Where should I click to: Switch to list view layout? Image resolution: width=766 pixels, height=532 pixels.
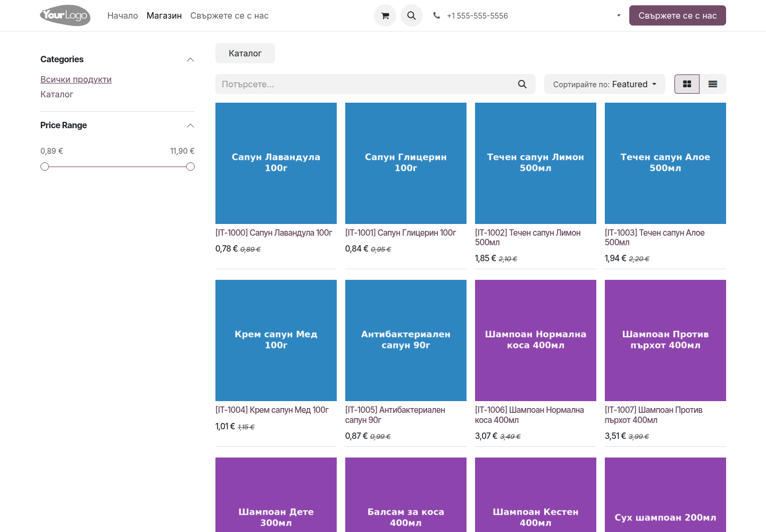click(713, 84)
